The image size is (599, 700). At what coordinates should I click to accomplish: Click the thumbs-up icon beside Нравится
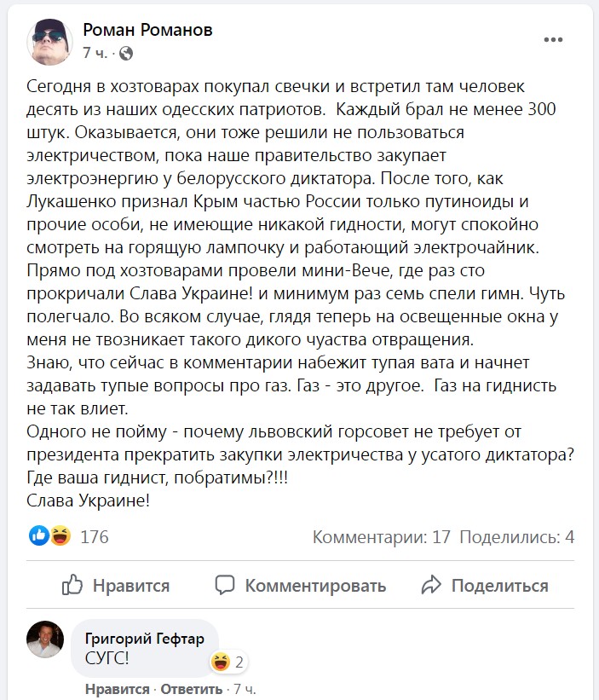click(x=72, y=585)
